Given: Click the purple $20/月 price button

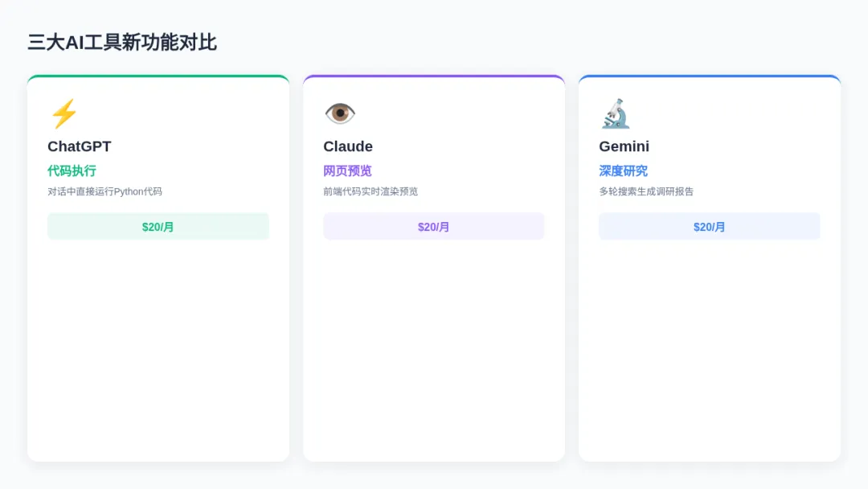Looking at the screenshot, I should point(434,227).
